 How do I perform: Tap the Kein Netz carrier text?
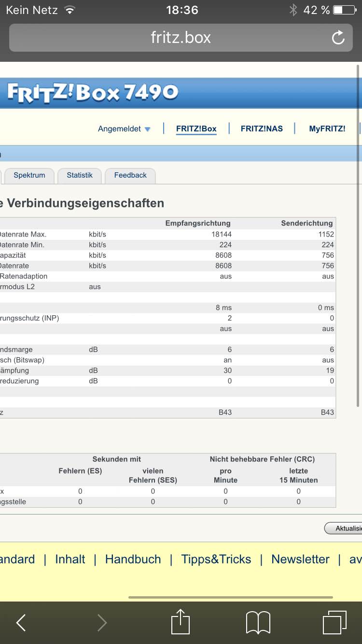click(32, 10)
